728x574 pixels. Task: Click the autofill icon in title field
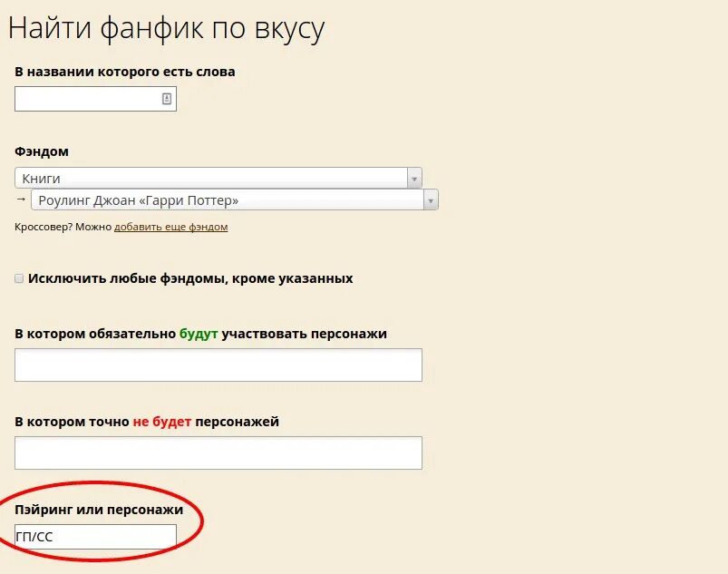[167, 99]
